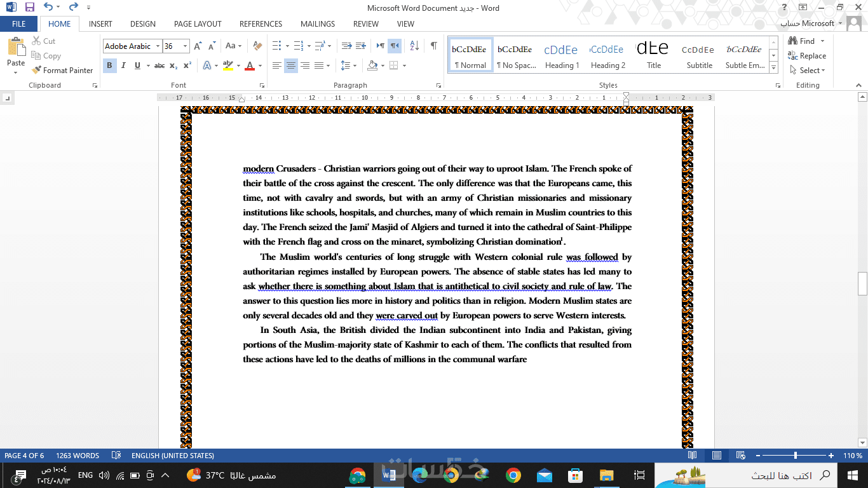Align text to the left
This screenshot has width=868, height=488.
277,65
